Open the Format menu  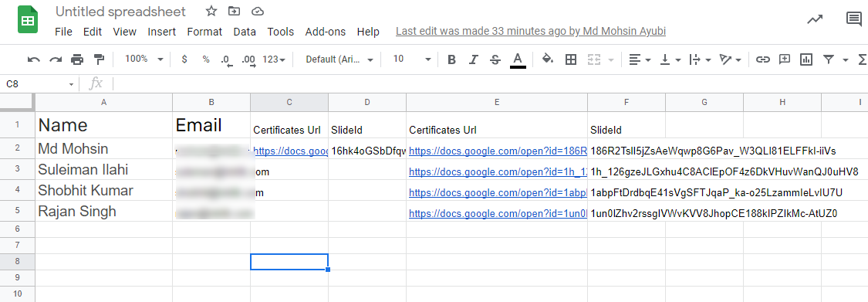click(x=204, y=32)
